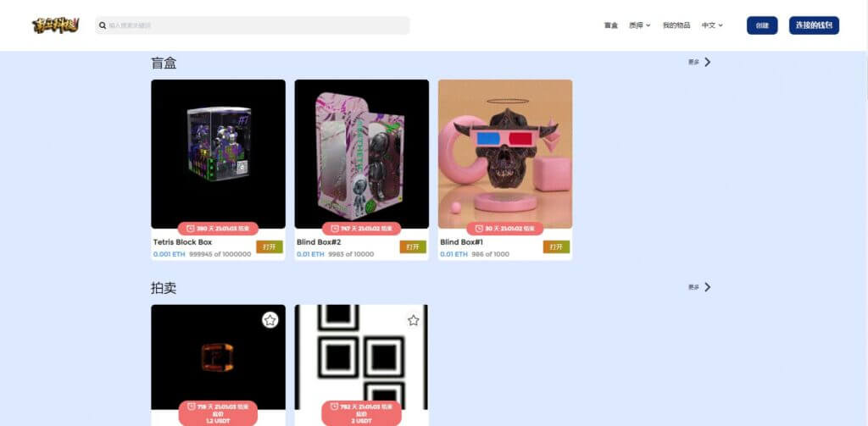Open the 盲盒 navigation item
Screen dimensions: 868x426
[x=610, y=25]
